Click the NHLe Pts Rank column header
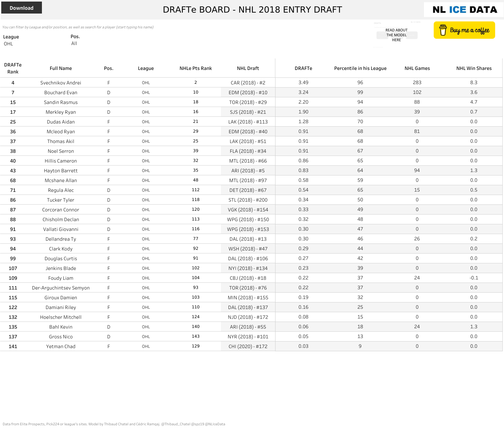Image resolution: width=504 pixels, height=430 pixels. pos(196,68)
